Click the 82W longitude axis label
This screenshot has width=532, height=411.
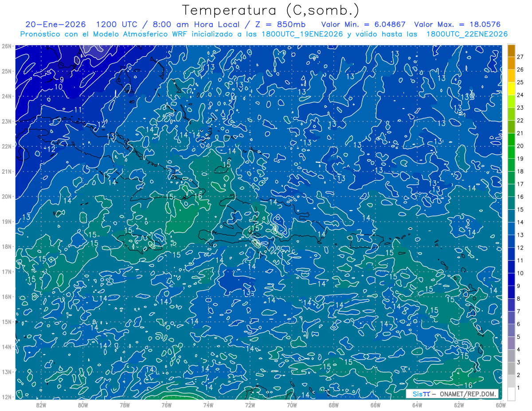pyautogui.click(x=41, y=405)
